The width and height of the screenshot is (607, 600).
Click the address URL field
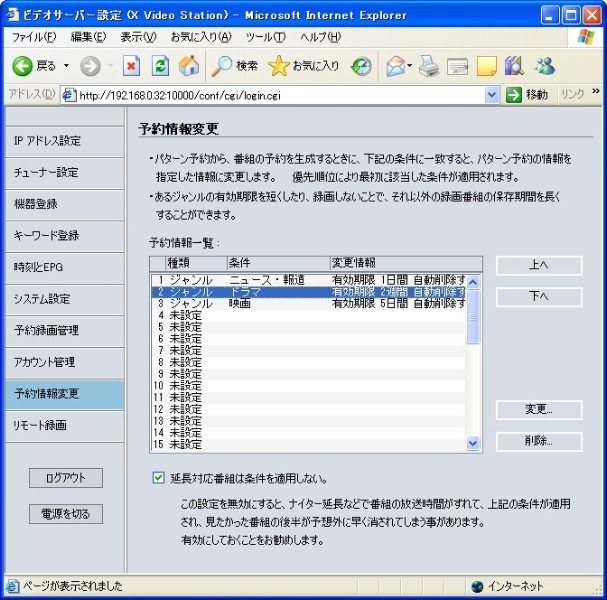click(x=279, y=95)
